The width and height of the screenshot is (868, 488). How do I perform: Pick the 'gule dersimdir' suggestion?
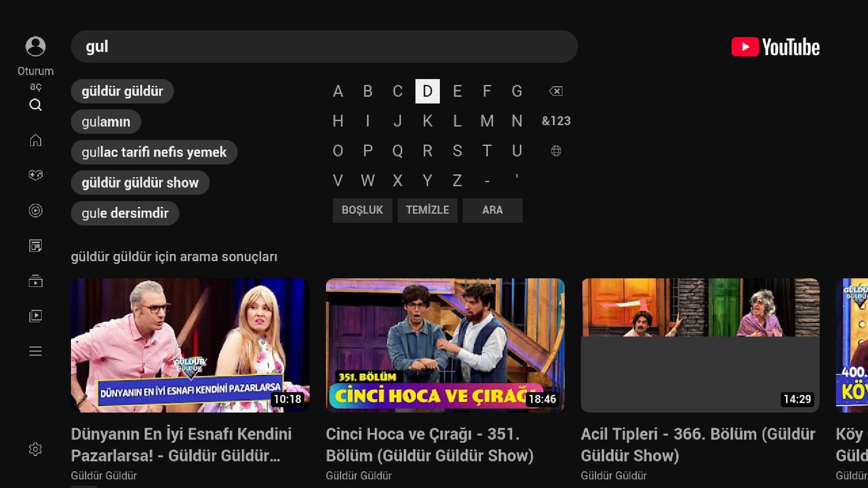click(x=125, y=213)
